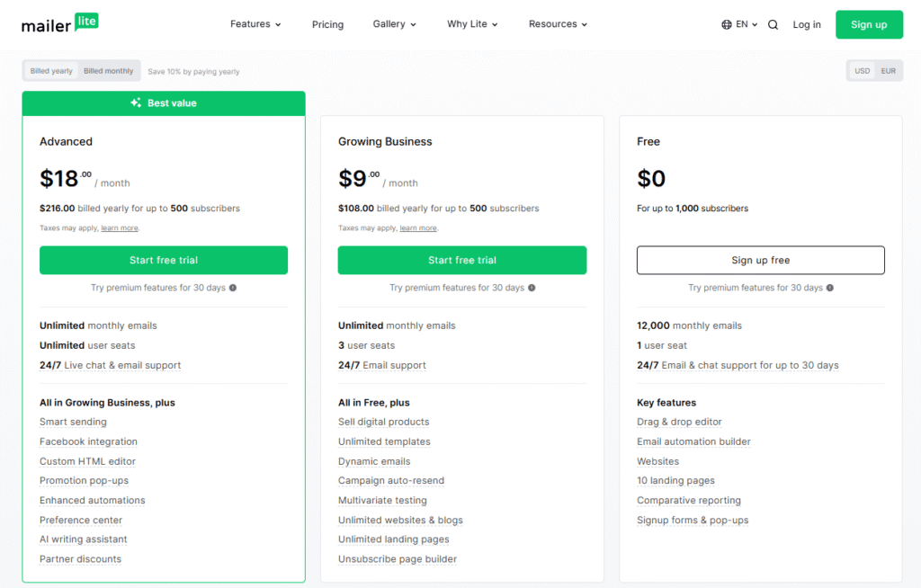
Task: Click 12,000 monthly emails text
Action: tap(689, 325)
